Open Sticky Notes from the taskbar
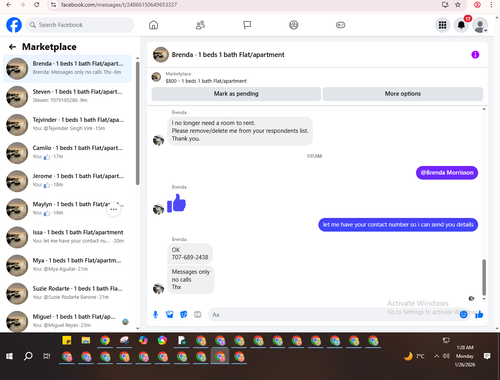This screenshot has width=500, height=380. (x=67, y=340)
